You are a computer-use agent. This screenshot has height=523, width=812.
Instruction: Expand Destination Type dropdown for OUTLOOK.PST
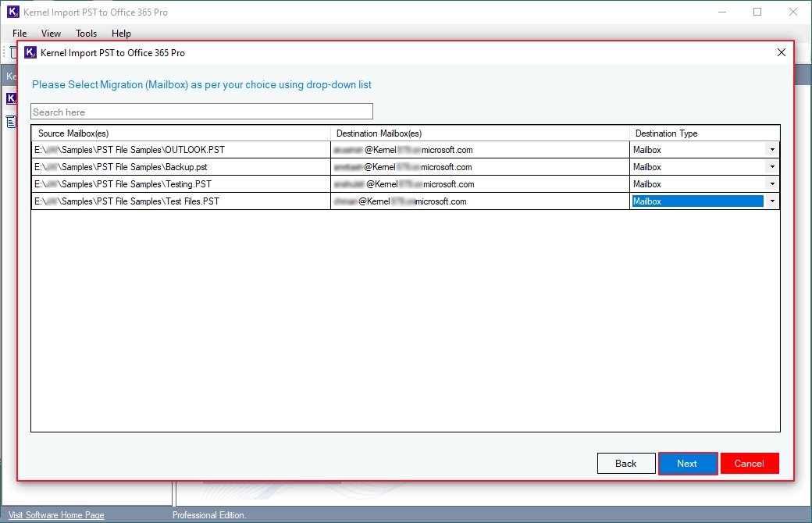pos(772,150)
